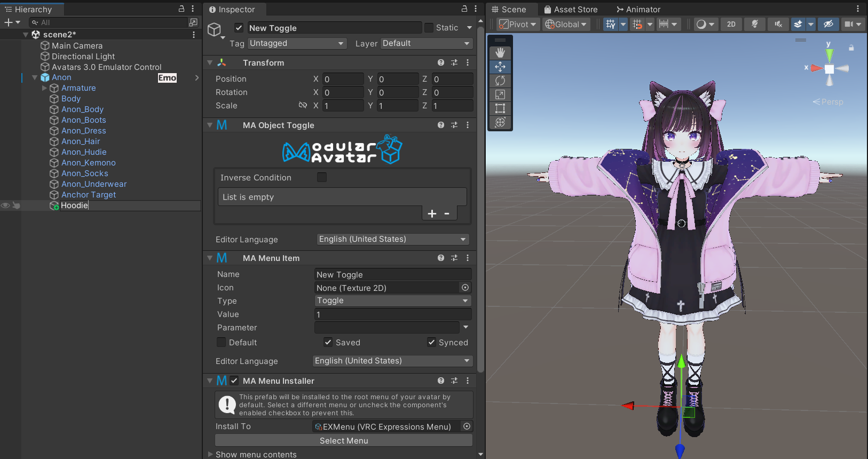Select the Rotate tool
Image resolution: width=868 pixels, height=459 pixels.
[x=500, y=80]
